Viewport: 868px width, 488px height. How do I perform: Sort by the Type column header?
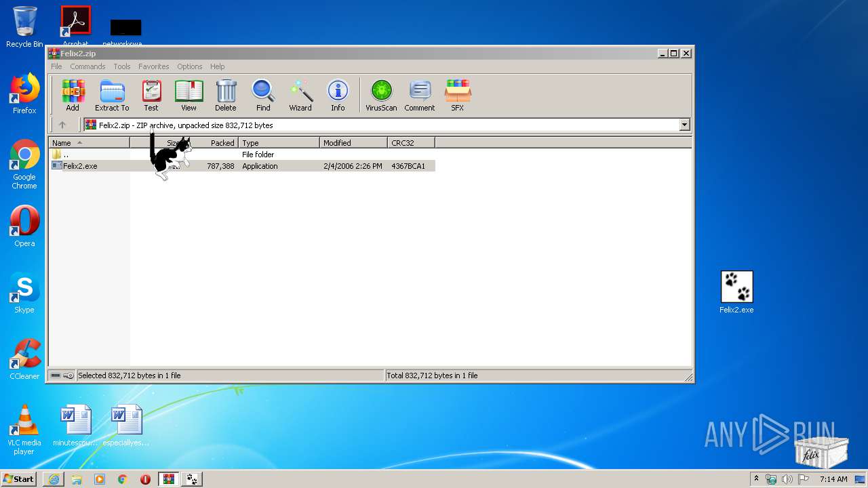point(279,143)
